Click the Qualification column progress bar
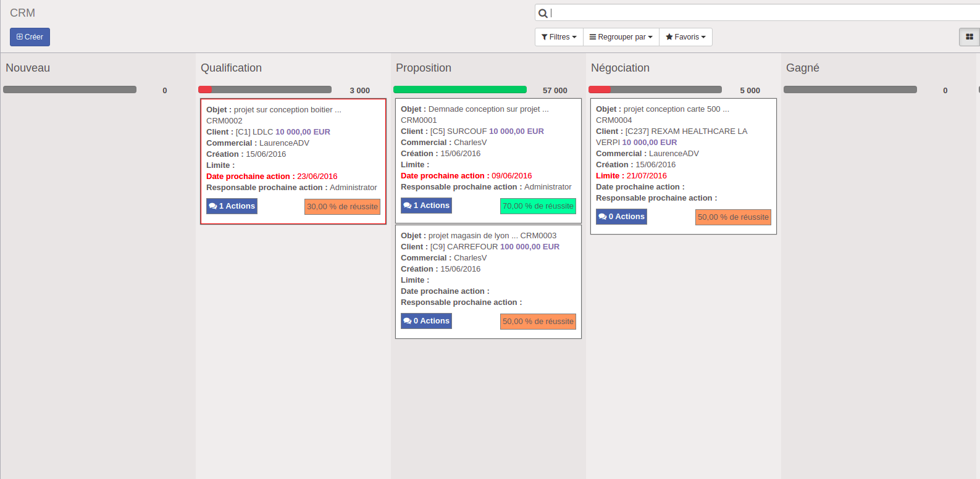 click(x=265, y=90)
